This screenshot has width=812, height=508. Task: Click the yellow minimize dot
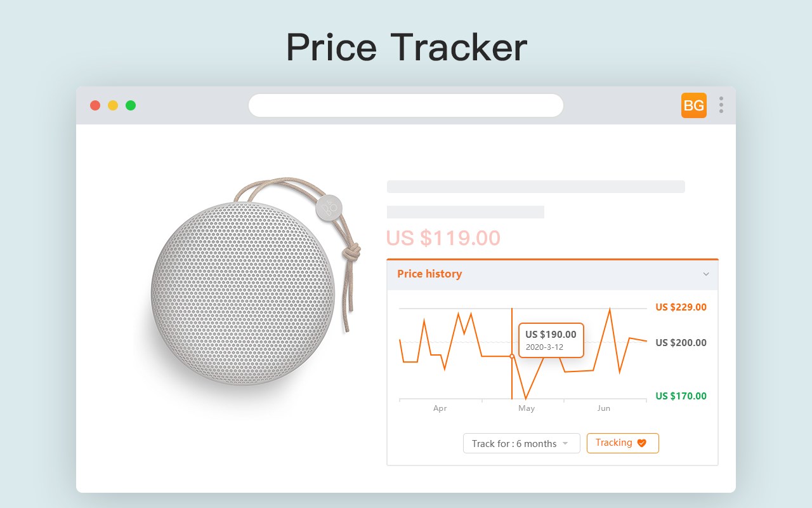[113, 105]
